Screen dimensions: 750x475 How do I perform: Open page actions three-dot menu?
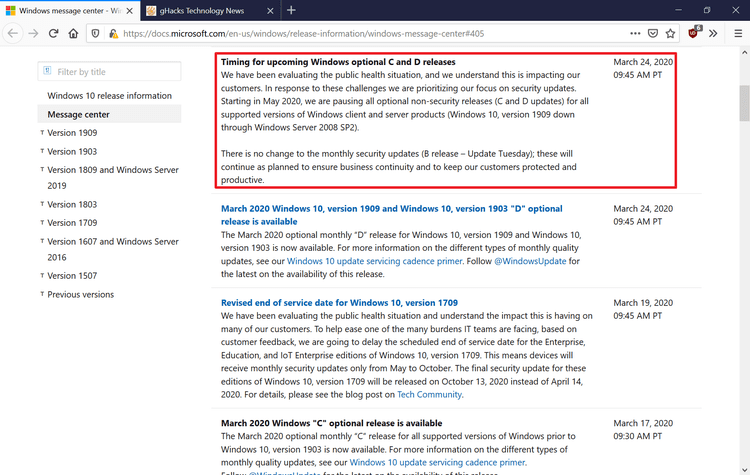[635, 33]
